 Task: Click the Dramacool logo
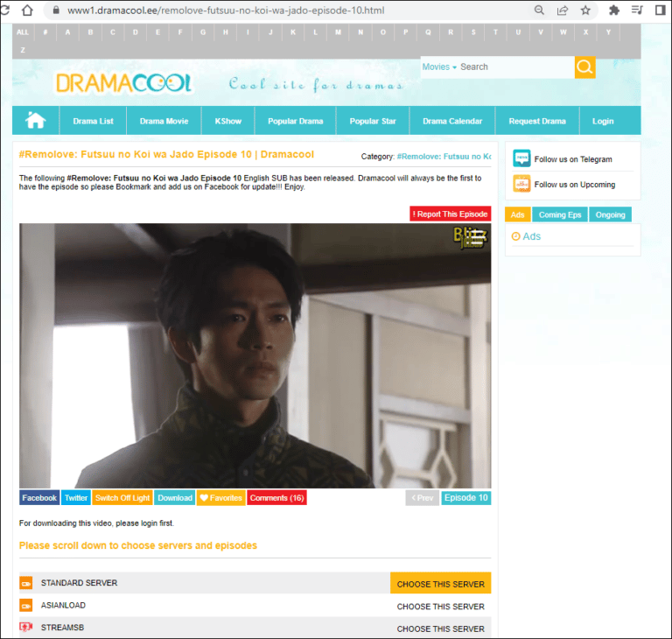(x=123, y=83)
